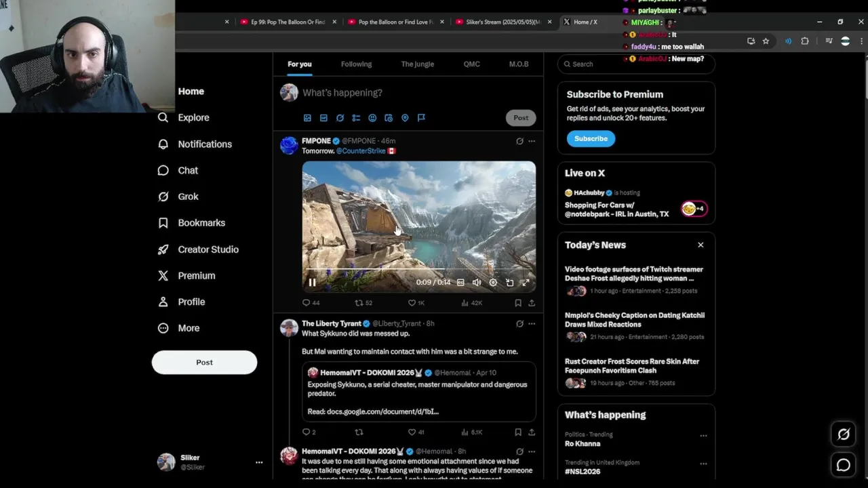The height and width of the screenshot is (488, 868).
Task: Expand the More menu in the sidebar
Action: (178, 328)
